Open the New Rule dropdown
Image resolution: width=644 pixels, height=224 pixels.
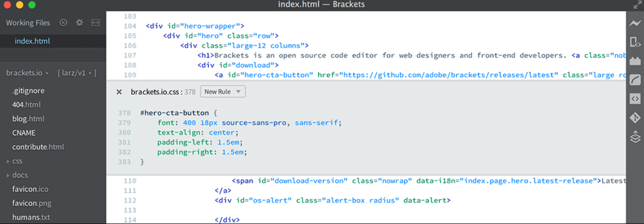pyautogui.click(x=223, y=92)
